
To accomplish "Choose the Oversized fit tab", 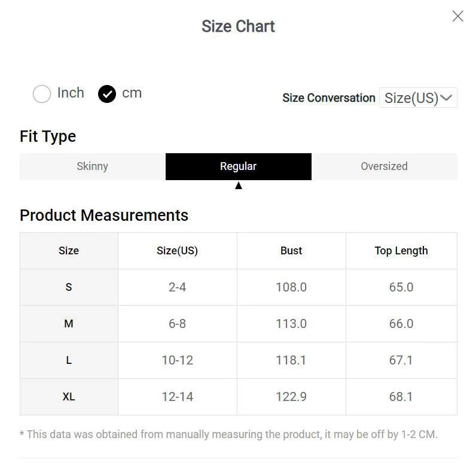I will (384, 166).
